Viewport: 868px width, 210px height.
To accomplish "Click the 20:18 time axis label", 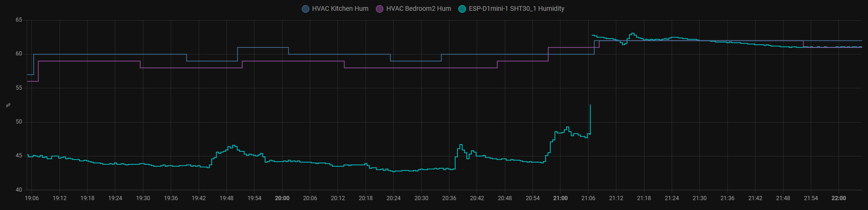I will tap(366, 198).
